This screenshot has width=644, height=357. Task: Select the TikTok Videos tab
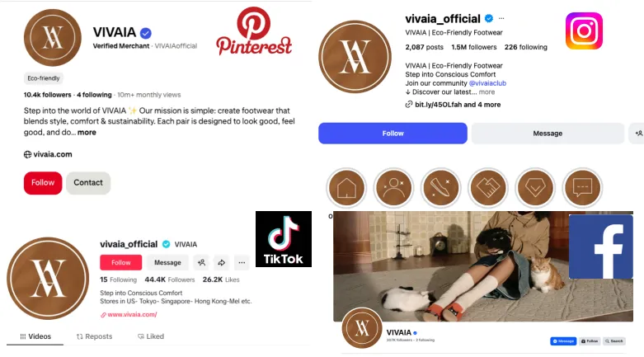coord(35,336)
